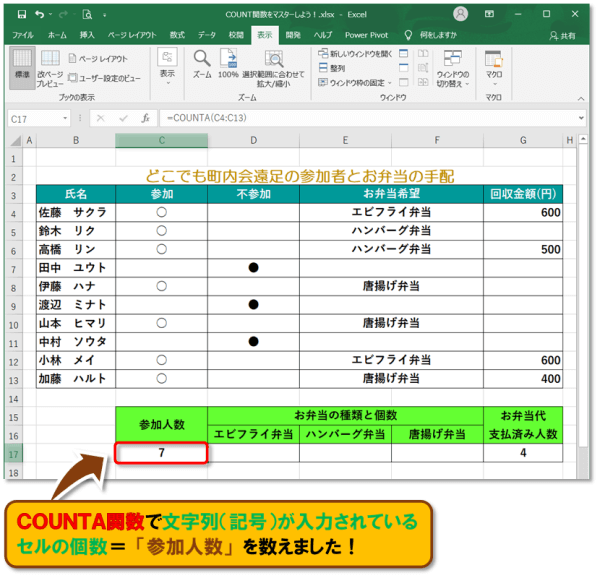
Task: Click the ハンバーグ弁当 cell in 鈴木 リク row
Action: coord(391,231)
